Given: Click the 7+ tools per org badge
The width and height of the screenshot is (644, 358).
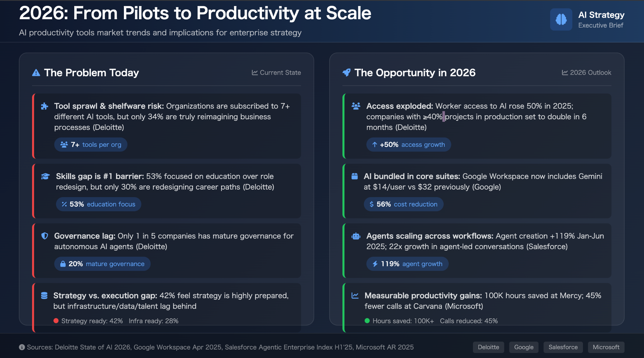Looking at the screenshot, I should click(91, 145).
